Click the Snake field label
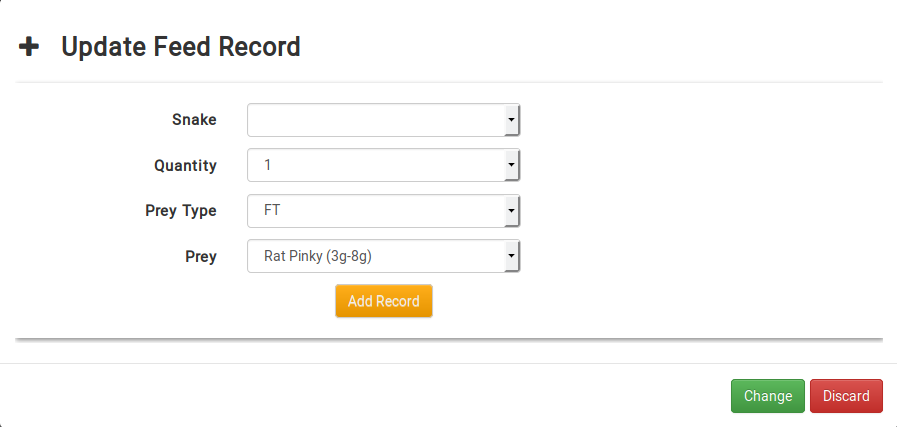Screen dimensions: 897x427 click(x=194, y=120)
